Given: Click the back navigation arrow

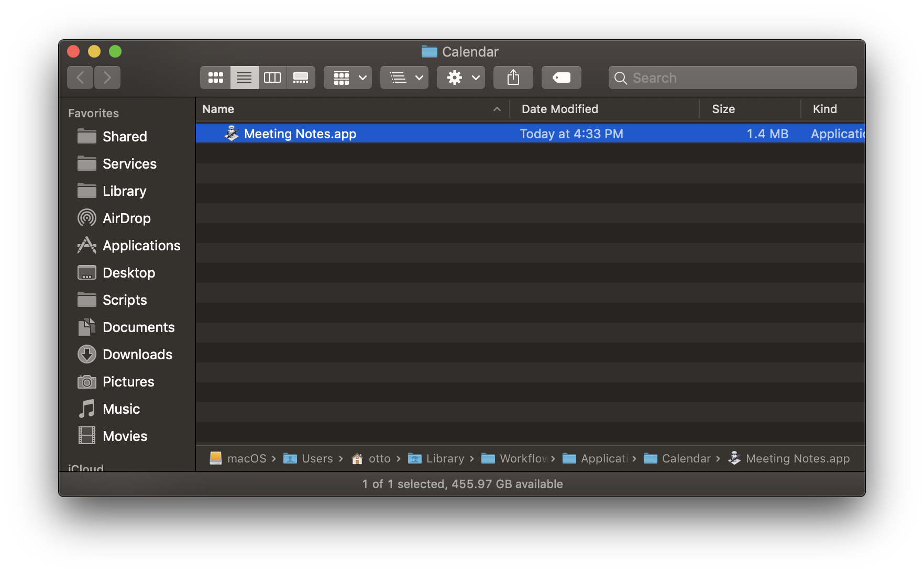Looking at the screenshot, I should point(80,77).
